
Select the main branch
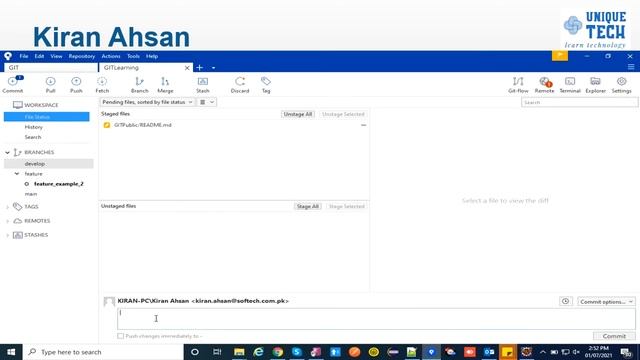(x=31, y=194)
